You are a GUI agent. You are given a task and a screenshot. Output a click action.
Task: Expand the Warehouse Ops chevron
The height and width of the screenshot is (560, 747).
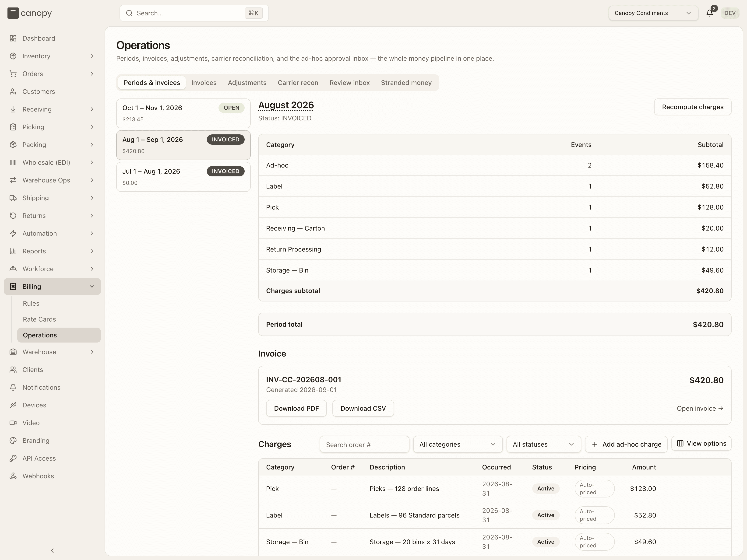click(x=92, y=180)
